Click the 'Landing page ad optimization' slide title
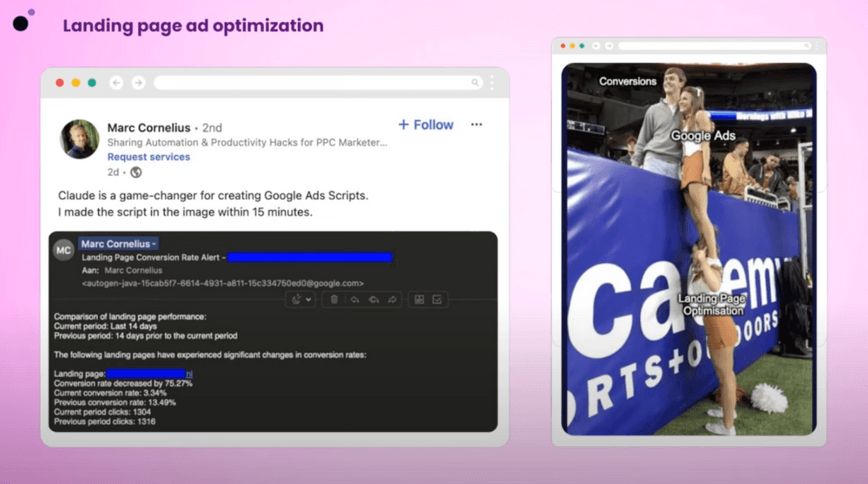Viewport: 868px width, 484px height. click(x=193, y=26)
